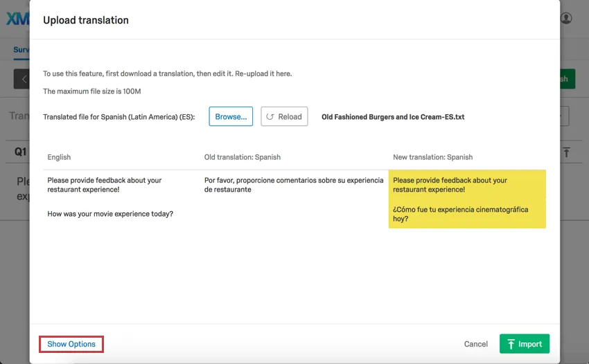Click the reload arrow icon
This screenshot has width=589, height=364.
pos(270,117)
